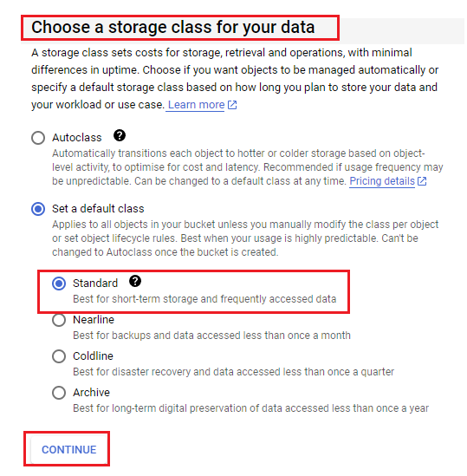Select the Set a default class radio button
467x476 pixels.
tap(38, 209)
